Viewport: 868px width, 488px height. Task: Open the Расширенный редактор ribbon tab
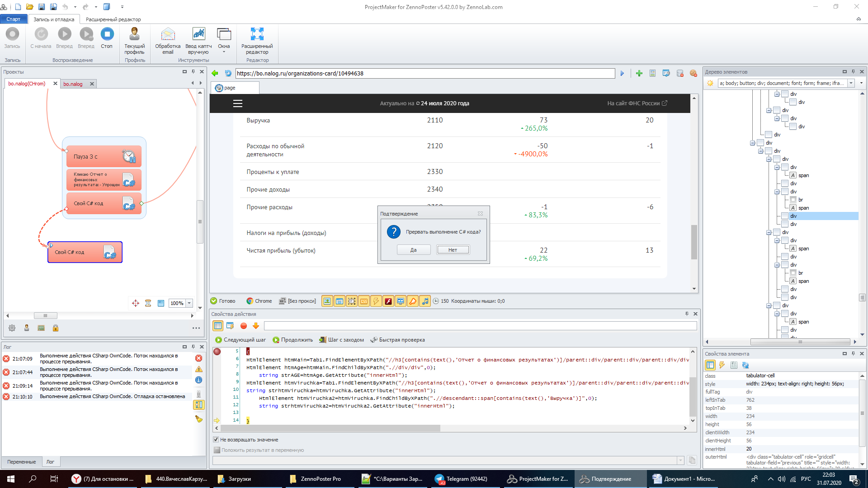[113, 19]
